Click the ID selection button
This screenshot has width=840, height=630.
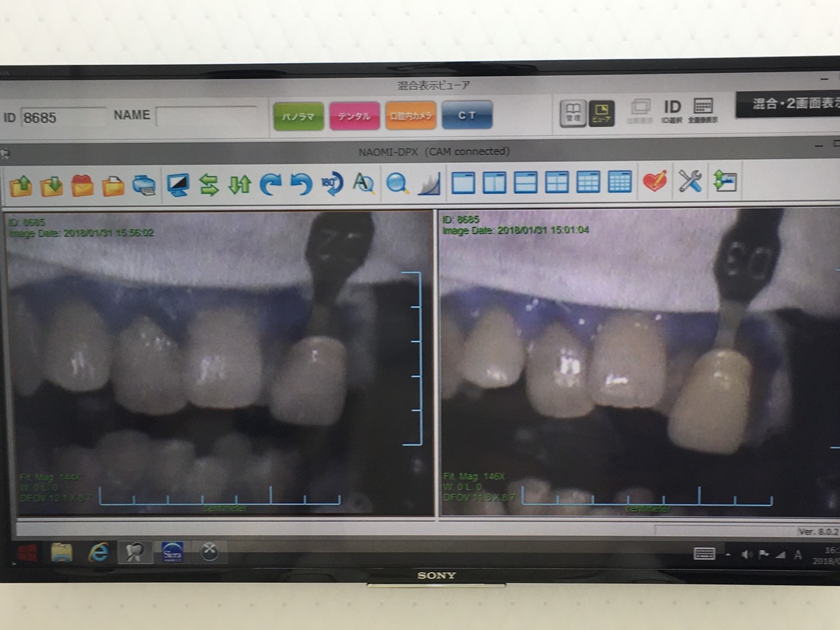672,110
